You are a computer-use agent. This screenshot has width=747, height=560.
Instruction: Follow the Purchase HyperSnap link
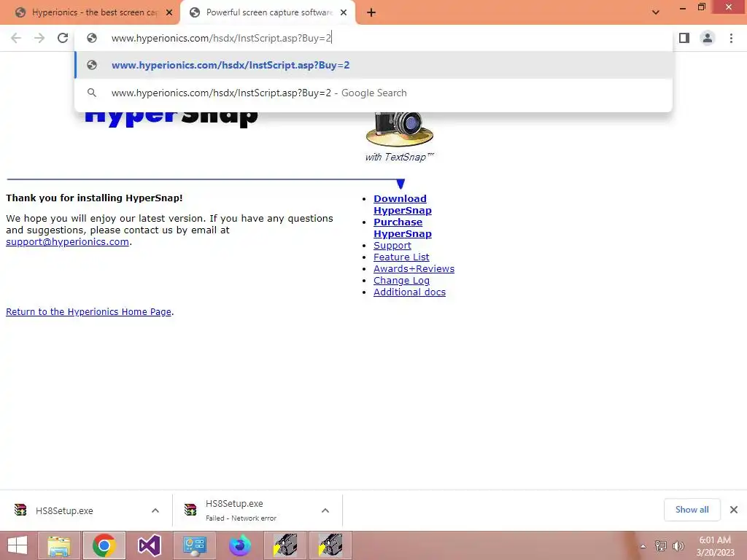click(x=402, y=227)
